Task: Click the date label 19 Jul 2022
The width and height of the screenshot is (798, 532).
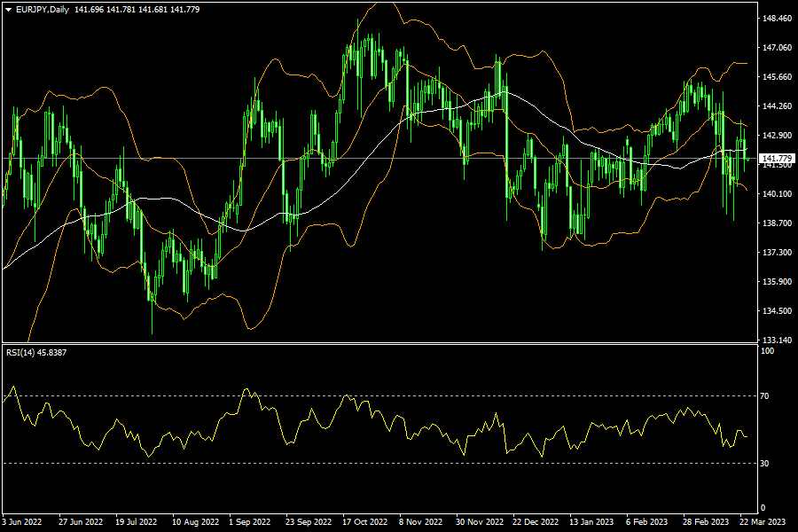Action: pyautogui.click(x=136, y=522)
